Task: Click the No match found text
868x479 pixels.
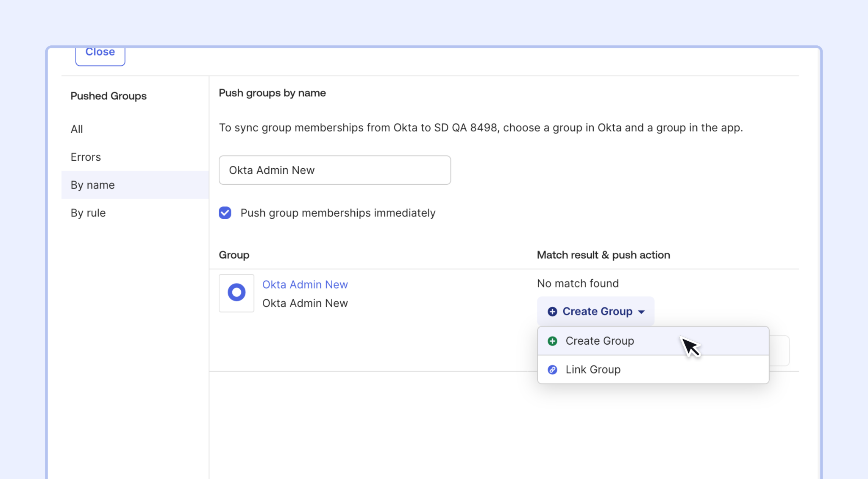Action: tap(578, 283)
